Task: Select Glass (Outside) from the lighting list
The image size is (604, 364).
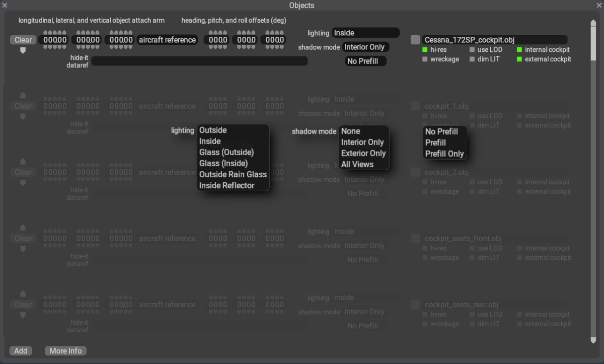Action: [x=226, y=152]
